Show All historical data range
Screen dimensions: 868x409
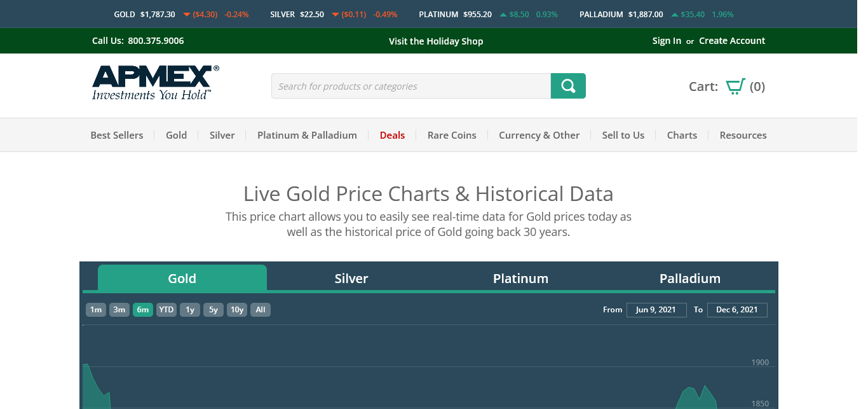[x=261, y=310]
